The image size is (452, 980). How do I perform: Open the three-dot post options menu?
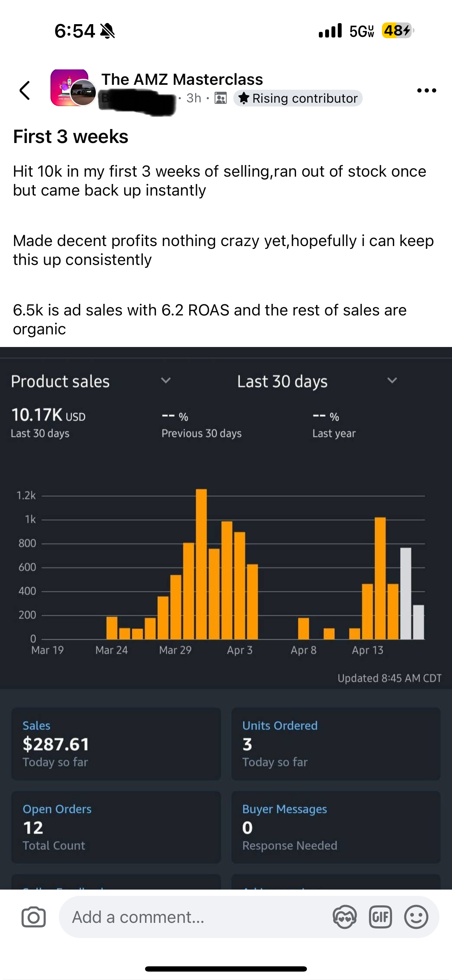426,90
